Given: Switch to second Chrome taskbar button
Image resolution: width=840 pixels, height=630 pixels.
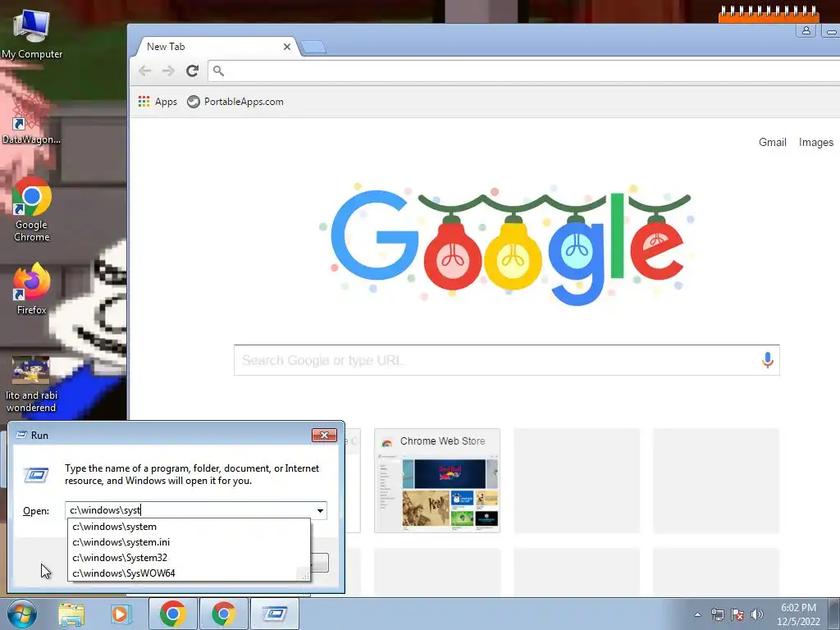Looking at the screenshot, I should click(223, 614).
